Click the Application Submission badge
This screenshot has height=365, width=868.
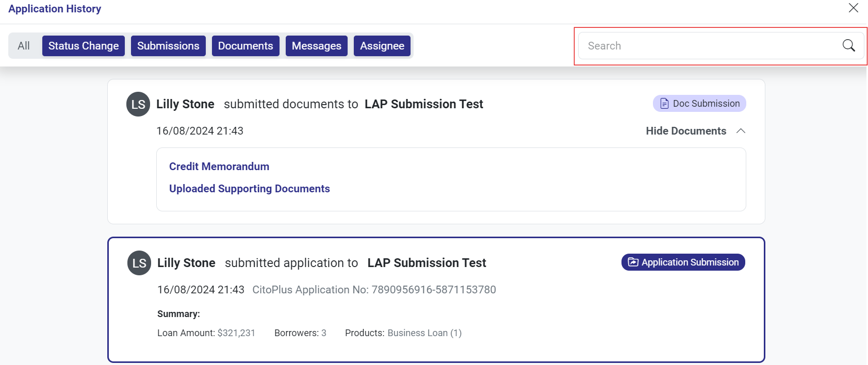coord(683,262)
